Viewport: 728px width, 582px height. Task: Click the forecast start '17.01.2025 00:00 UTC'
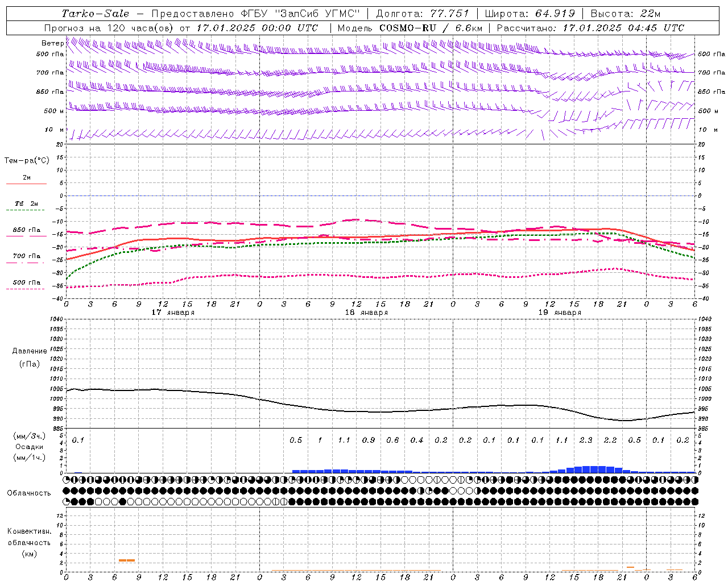(x=257, y=28)
